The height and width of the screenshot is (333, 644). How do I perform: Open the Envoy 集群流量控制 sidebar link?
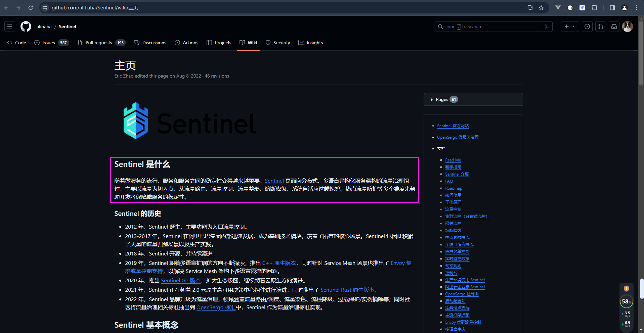coord(463,322)
